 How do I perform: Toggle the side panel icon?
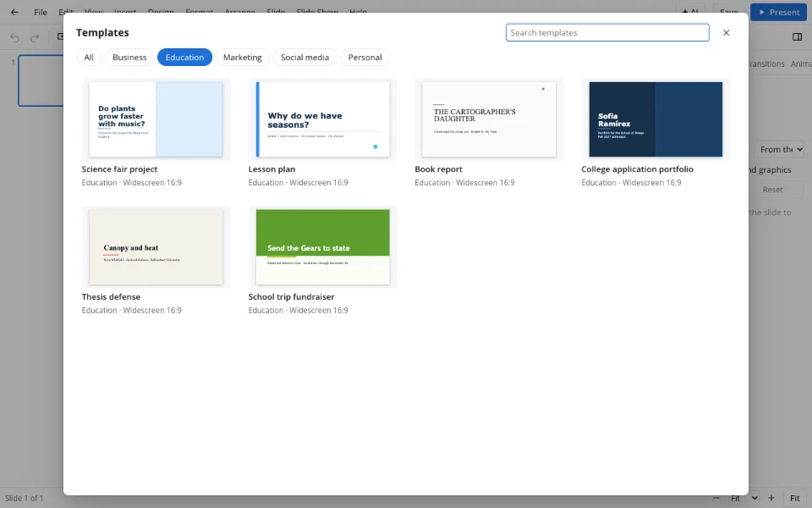pos(798,36)
